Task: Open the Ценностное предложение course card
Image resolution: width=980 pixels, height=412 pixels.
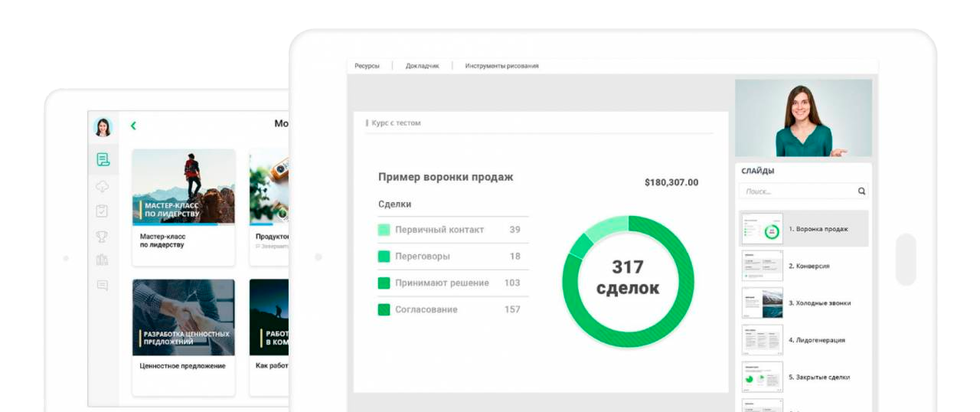Action: (184, 337)
